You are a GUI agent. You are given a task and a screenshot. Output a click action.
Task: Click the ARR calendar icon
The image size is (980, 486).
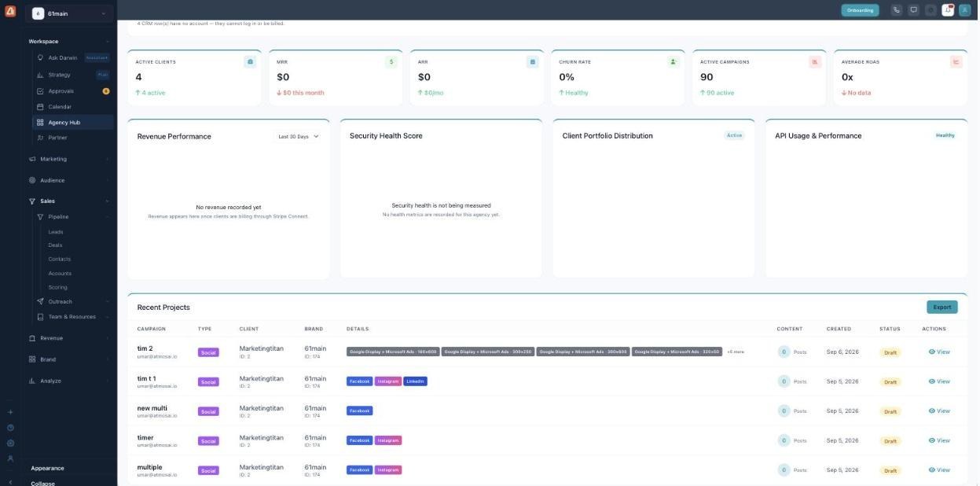[533, 61]
